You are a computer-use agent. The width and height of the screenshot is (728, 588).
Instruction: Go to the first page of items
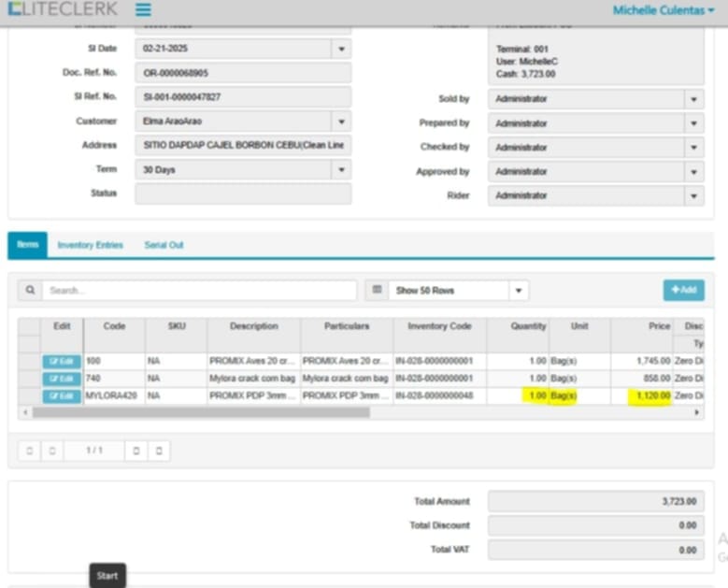[30, 451]
